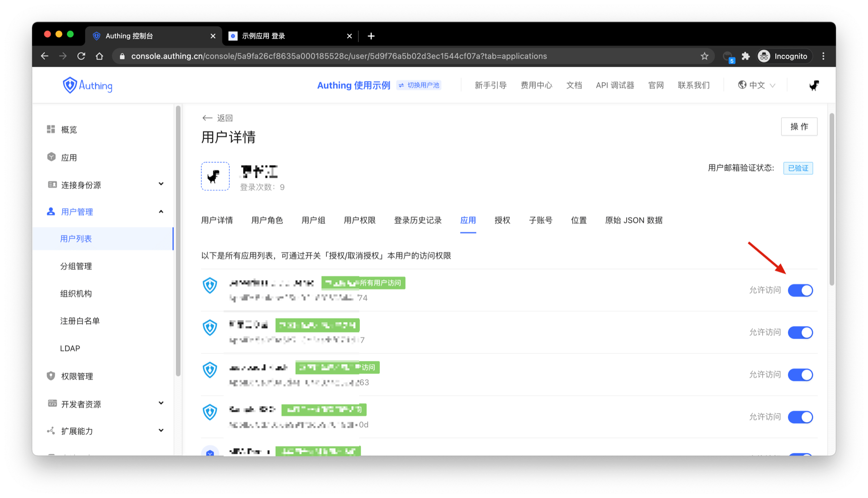Collapse the 用户管理 sidebar section
Screen dimensions: 868x498
point(161,212)
